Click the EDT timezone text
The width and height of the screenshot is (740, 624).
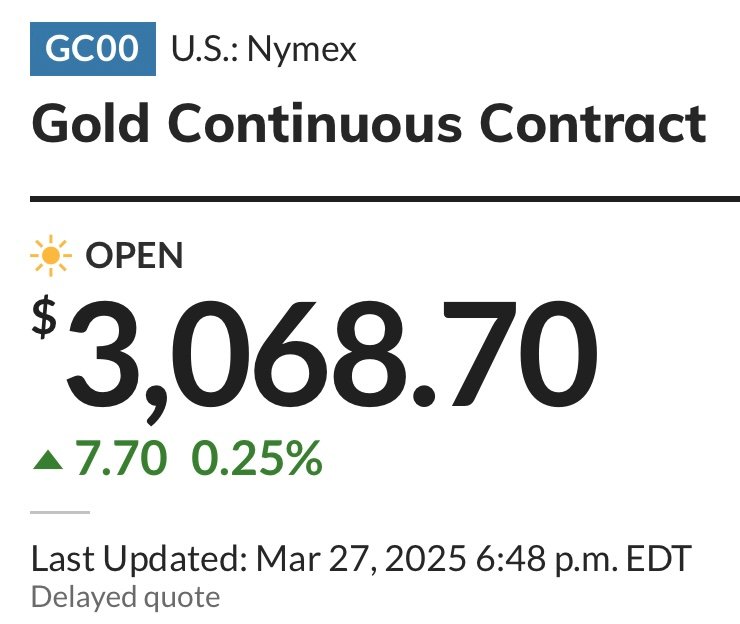pyautogui.click(x=659, y=558)
